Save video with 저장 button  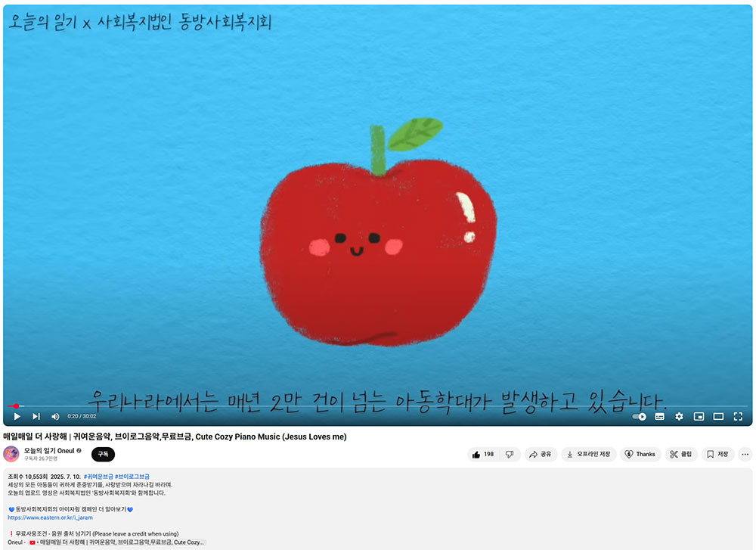[717, 455]
